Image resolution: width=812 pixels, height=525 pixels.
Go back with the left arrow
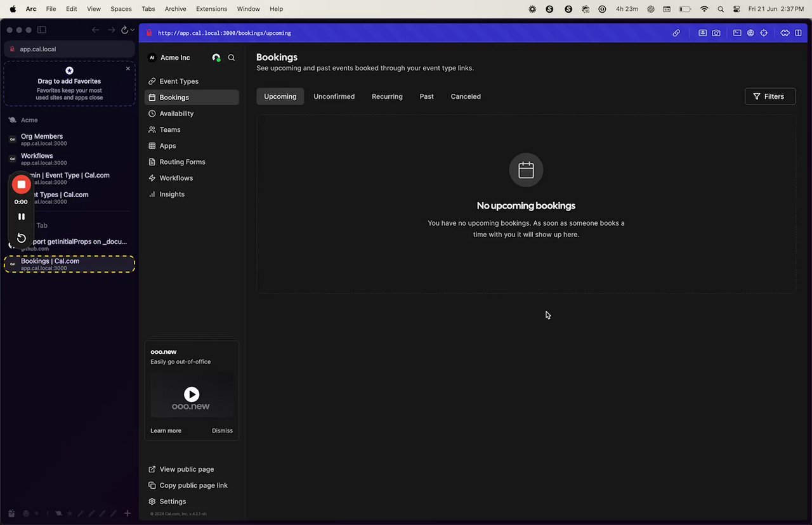click(95, 30)
